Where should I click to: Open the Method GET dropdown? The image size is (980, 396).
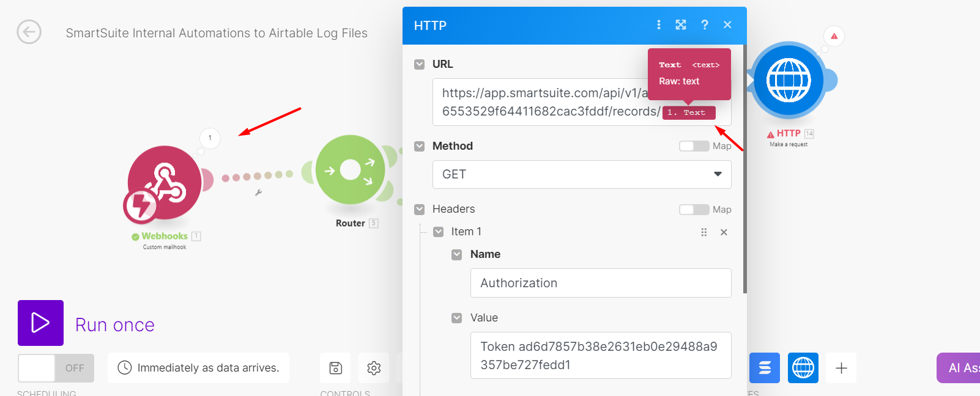click(x=582, y=174)
